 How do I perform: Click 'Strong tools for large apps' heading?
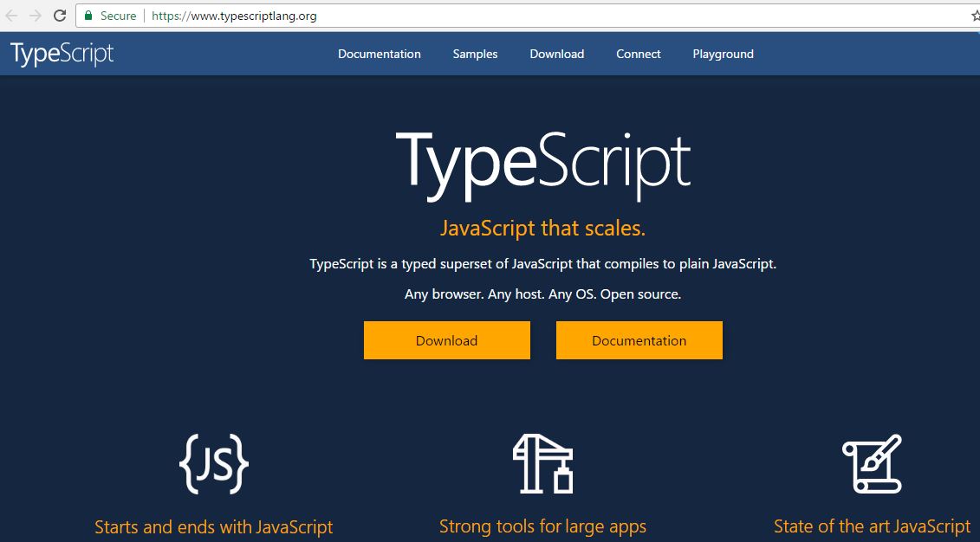[542, 526]
